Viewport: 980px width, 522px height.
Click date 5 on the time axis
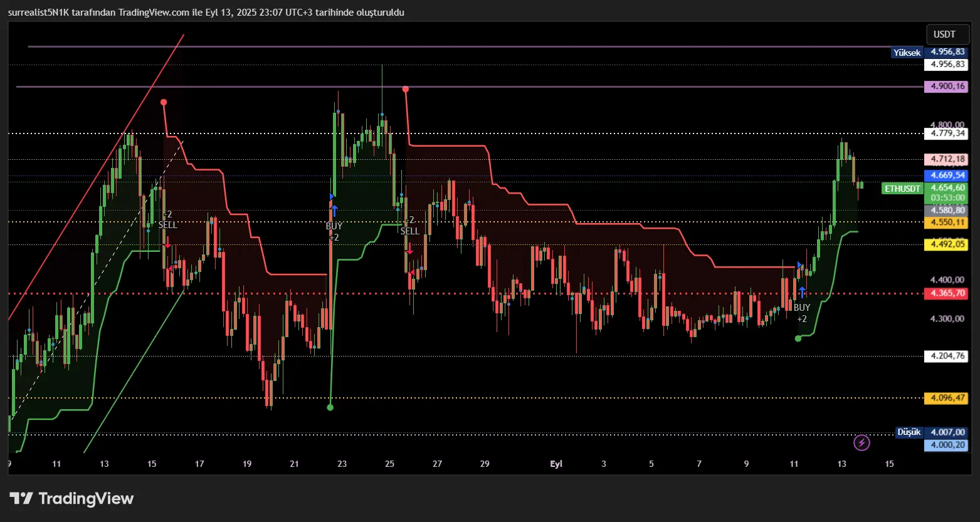click(x=651, y=464)
